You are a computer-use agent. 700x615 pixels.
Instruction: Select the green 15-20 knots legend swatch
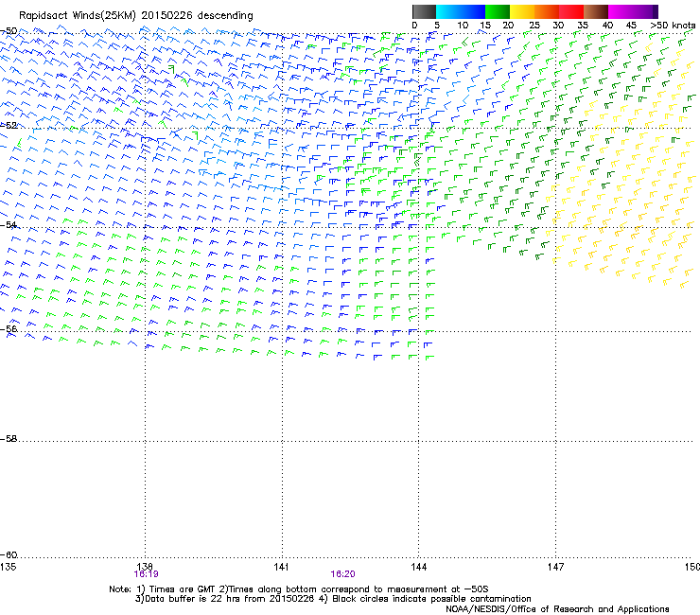(498, 11)
